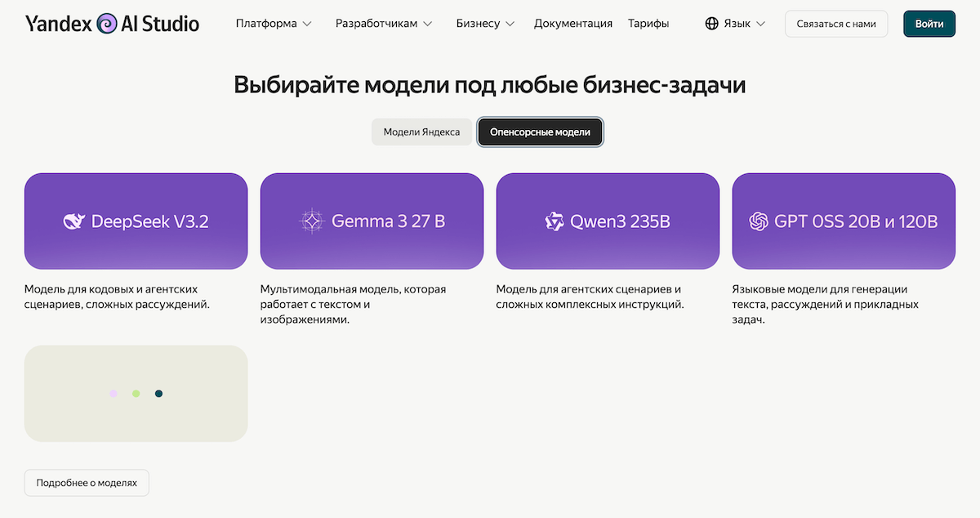Select the Опенсорсные модели tab
This screenshot has width=980, height=518.
click(540, 132)
